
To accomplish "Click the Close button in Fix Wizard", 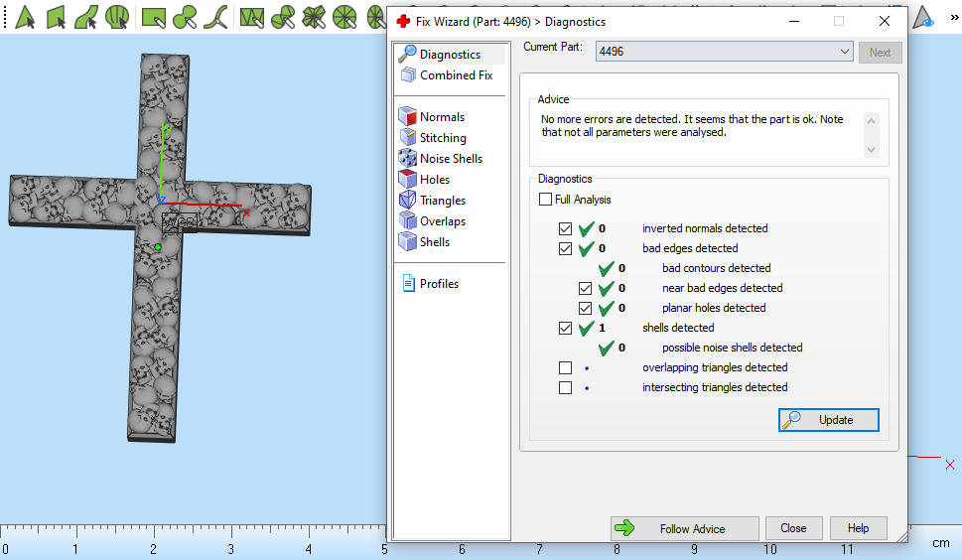I will tap(793, 528).
